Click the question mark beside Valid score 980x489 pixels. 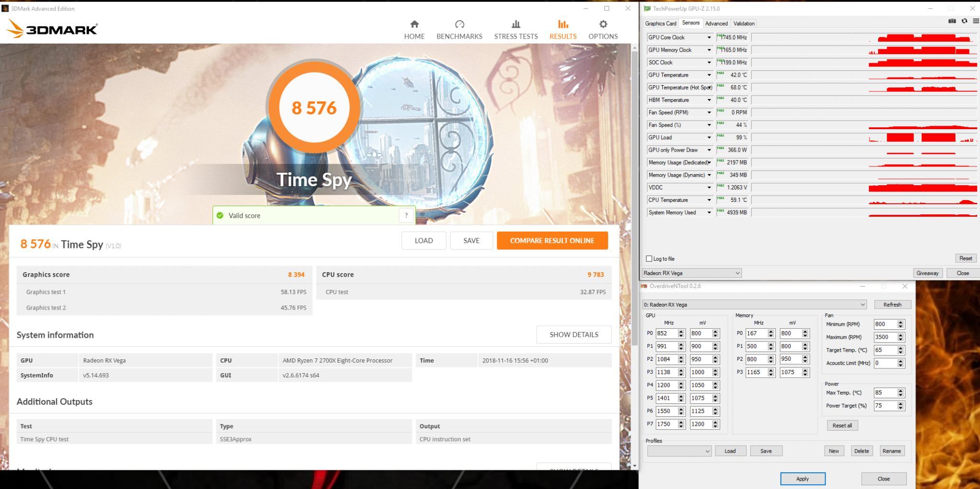(406, 215)
